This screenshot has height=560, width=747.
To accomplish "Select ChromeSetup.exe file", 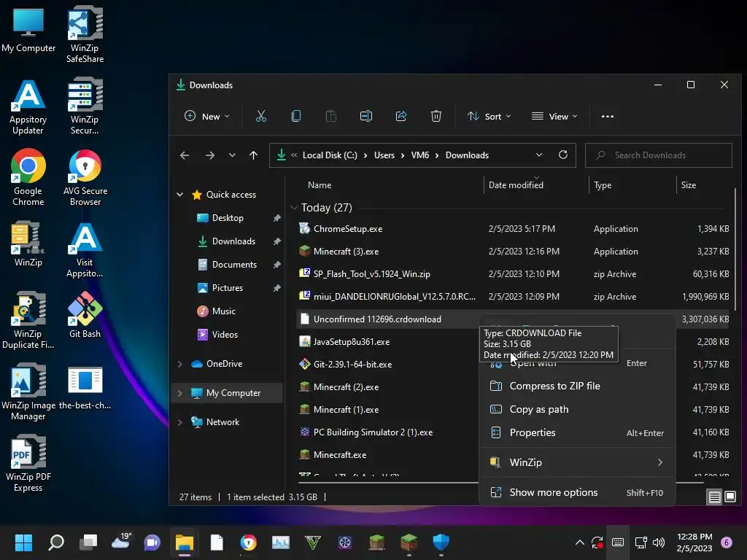I will (348, 228).
